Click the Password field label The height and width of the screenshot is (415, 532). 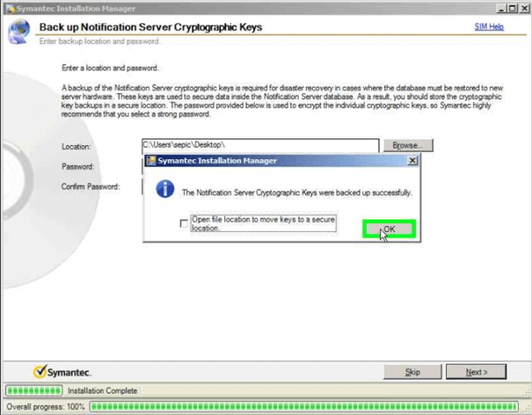click(77, 166)
